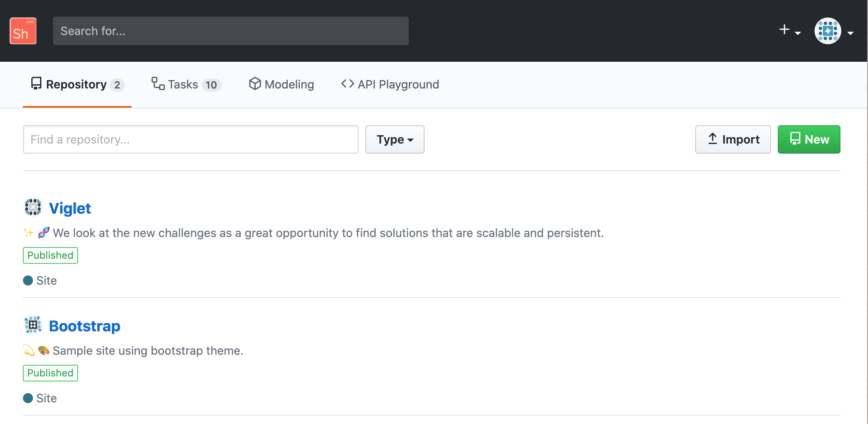Screen dimensions: 868x424
Task: Click Published badge under Bootstrap
Action: [x=51, y=373]
